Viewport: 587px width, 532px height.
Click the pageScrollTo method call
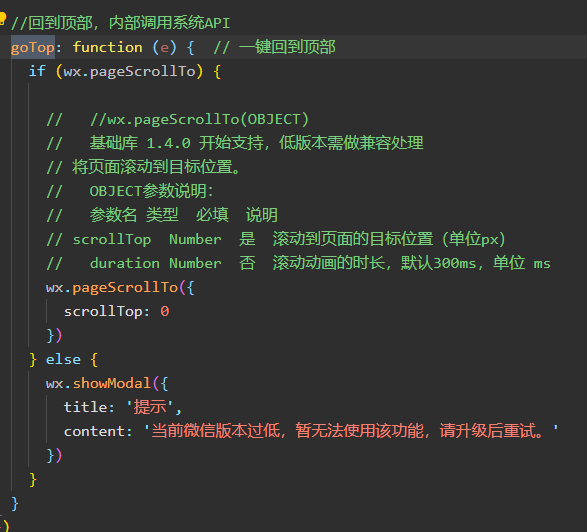125,288
